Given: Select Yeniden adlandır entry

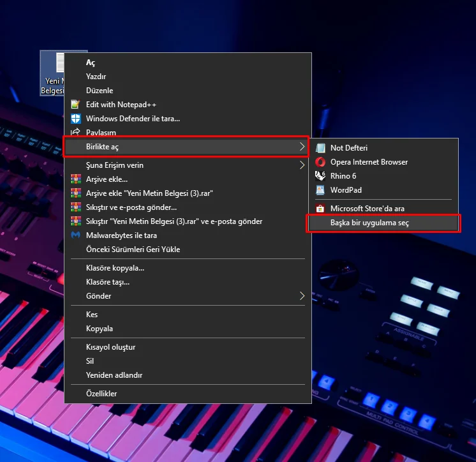Looking at the screenshot, I should 188,375.
